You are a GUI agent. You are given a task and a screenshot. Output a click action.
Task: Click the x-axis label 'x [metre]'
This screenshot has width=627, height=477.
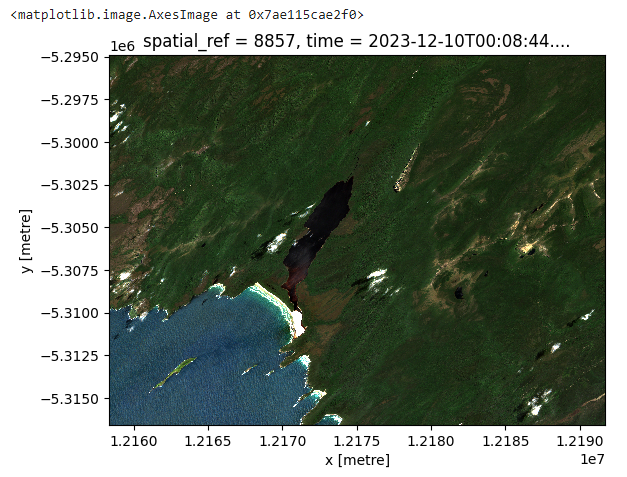(x=357, y=459)
